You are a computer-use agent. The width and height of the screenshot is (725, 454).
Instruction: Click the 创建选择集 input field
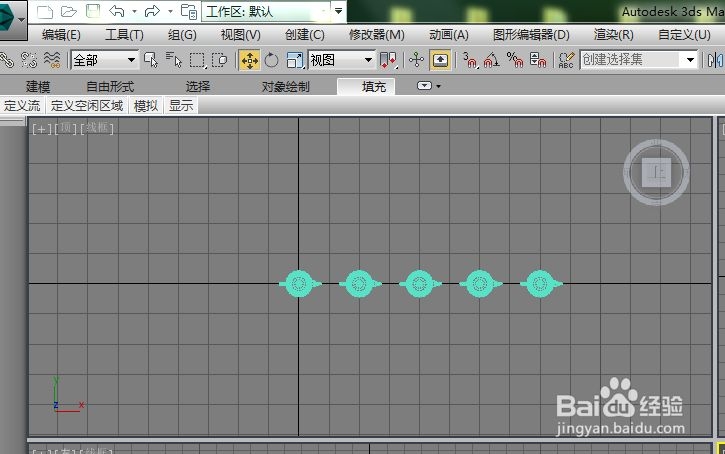[632, 60]
